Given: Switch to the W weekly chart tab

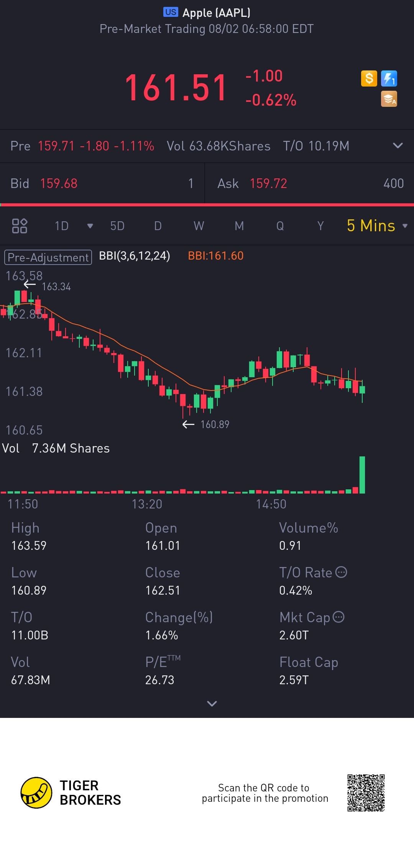Looking at the screenshot, I should click(x=199, y=226).
